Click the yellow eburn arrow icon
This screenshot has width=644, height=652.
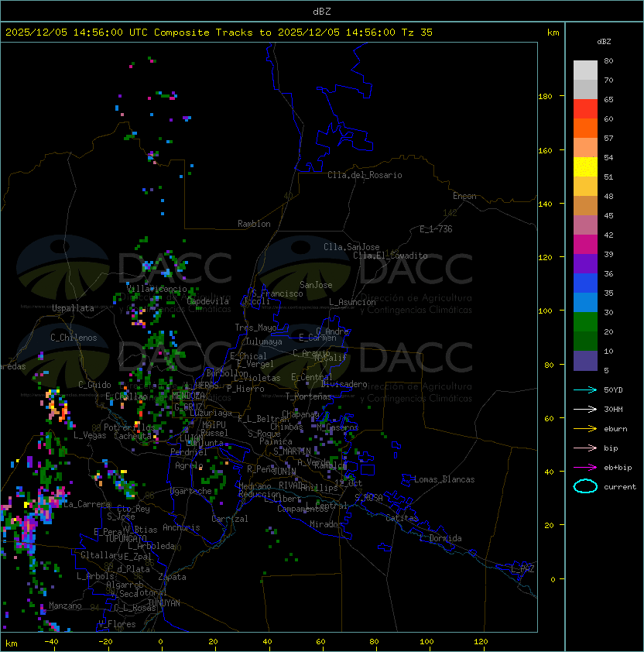click(x=585, y=429)
